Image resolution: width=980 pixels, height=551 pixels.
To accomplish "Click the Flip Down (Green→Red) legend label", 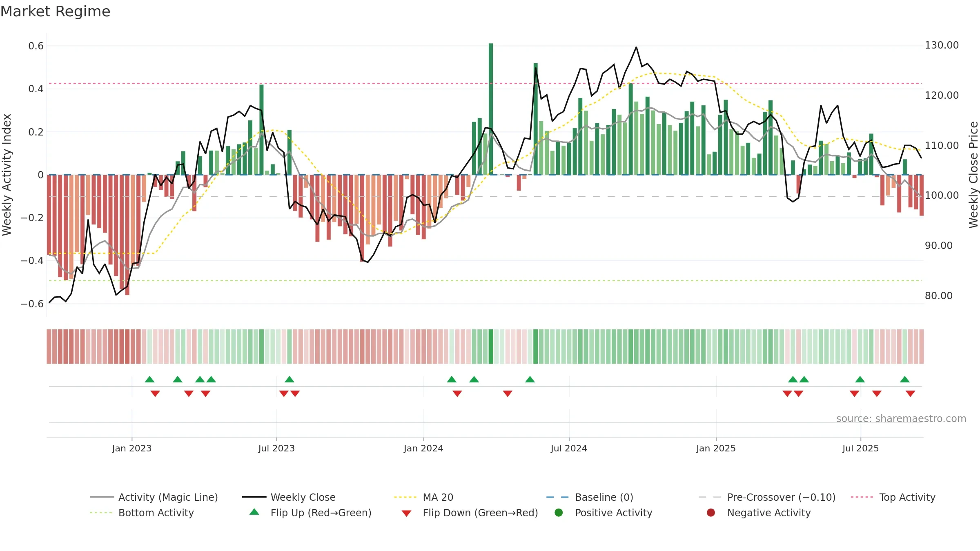I will click(480, 513).
